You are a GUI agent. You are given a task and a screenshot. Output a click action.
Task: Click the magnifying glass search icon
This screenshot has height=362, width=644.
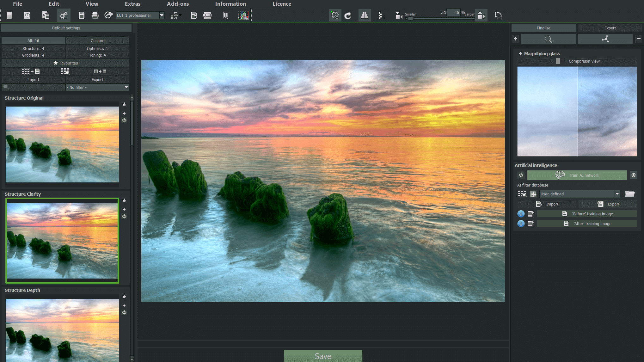pyautogui.click(x=548, y=39)
